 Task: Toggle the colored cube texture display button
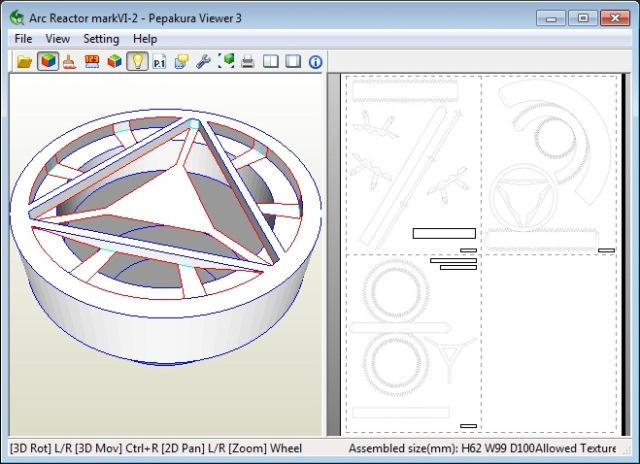click(x=48, y=62)
